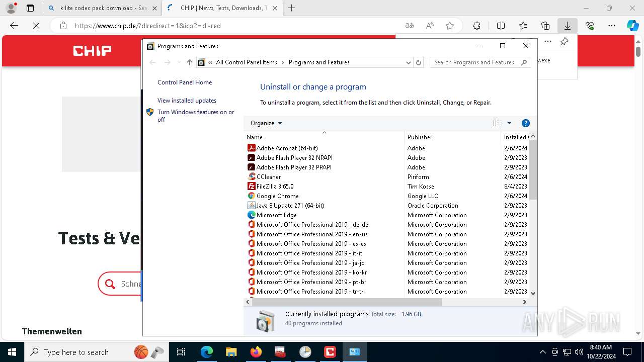Select Adobe Flash Player 32 PPAPI row
The width and height of the screenshot is (644, 362).
pos(386,167)
